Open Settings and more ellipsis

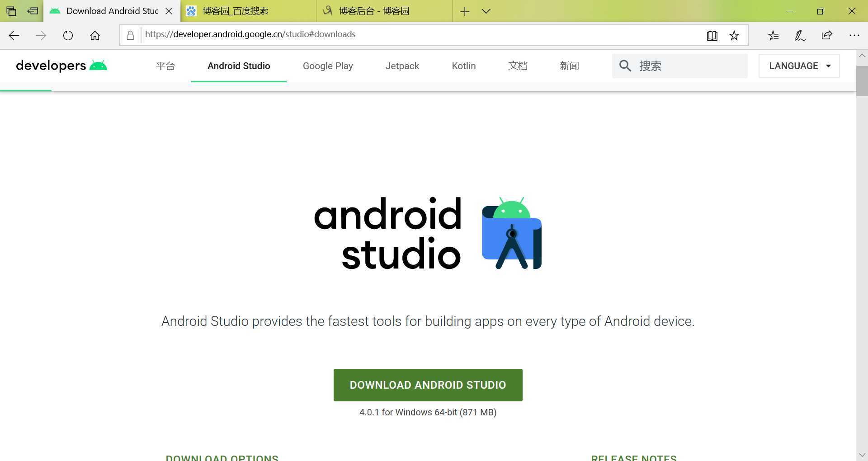[x=854, y=35]
